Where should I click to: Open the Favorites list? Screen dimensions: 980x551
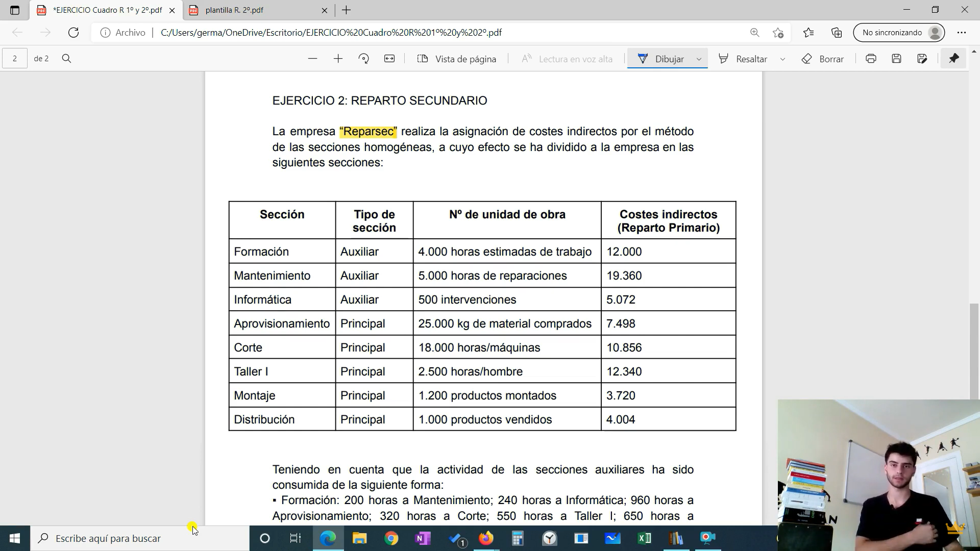coord(808,33)
